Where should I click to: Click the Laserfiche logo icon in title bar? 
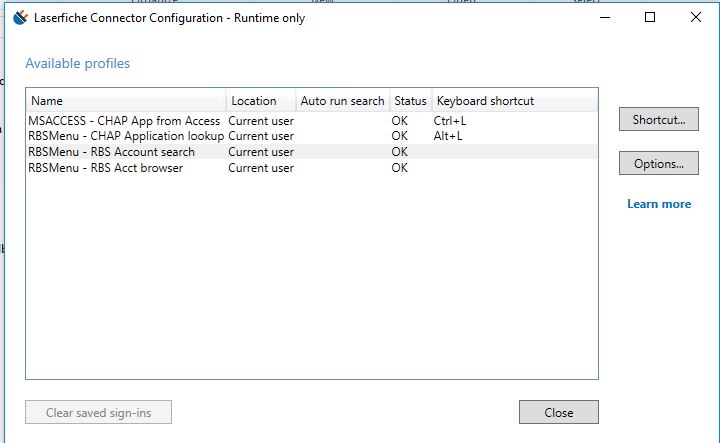20,17
